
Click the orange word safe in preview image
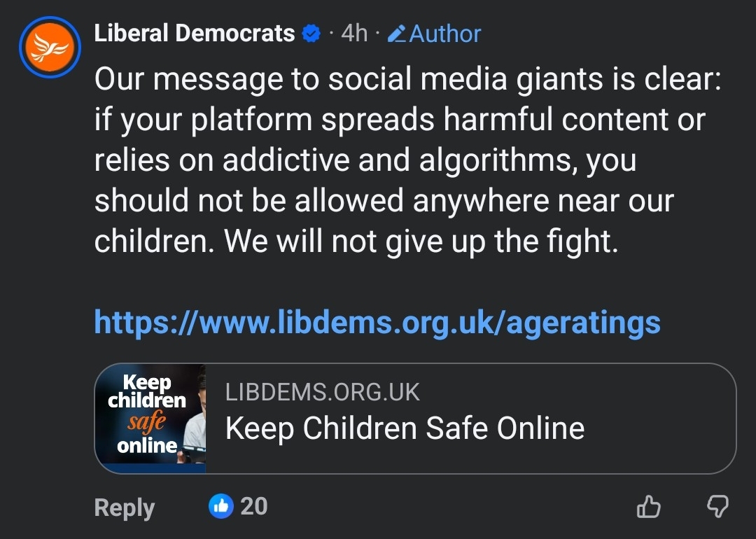(x=147, y=423)
